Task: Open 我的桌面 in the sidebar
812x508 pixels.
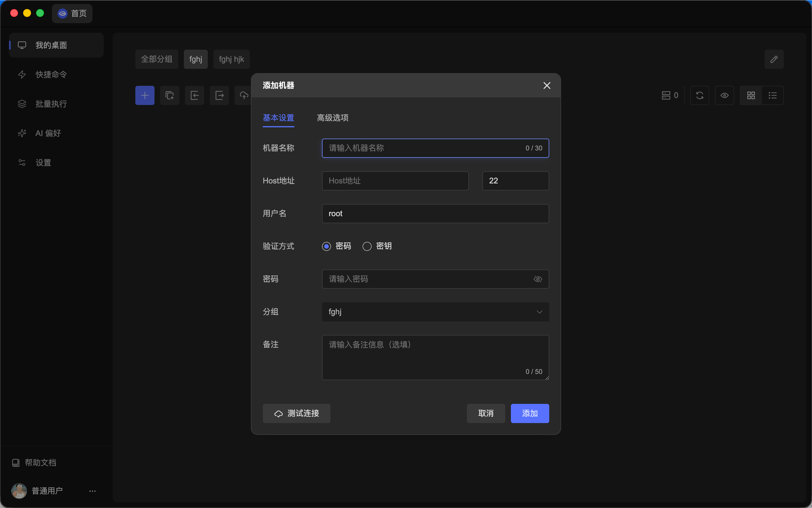Action: click(56, 45)
